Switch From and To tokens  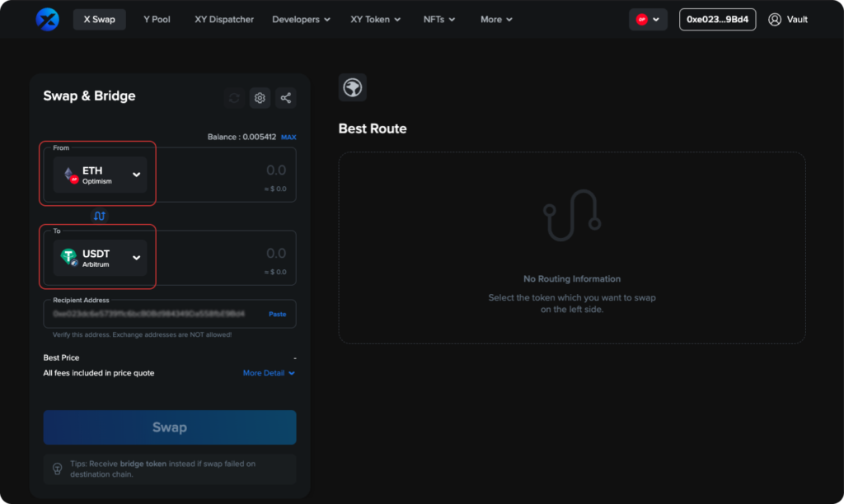point(100,216)
